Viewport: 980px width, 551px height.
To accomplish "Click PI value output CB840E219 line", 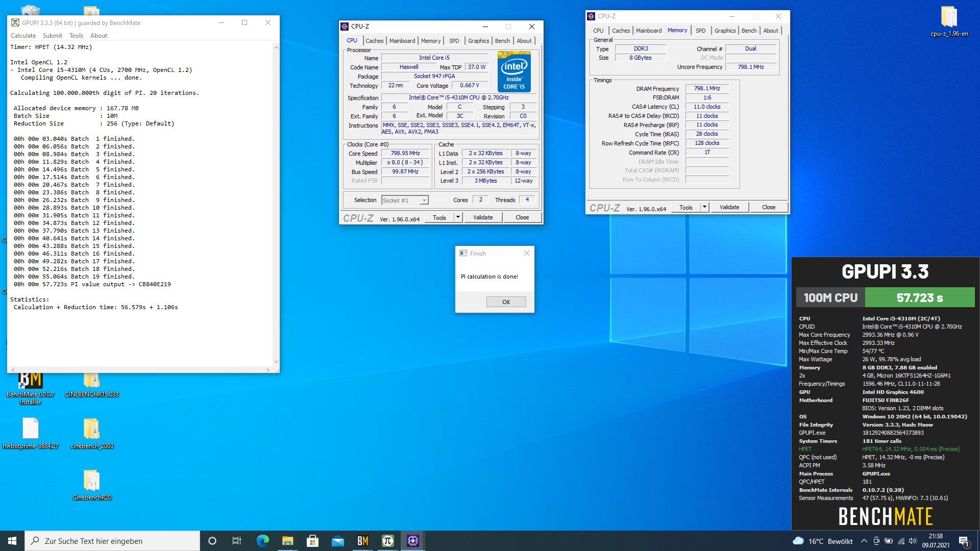I will (92, 284).
